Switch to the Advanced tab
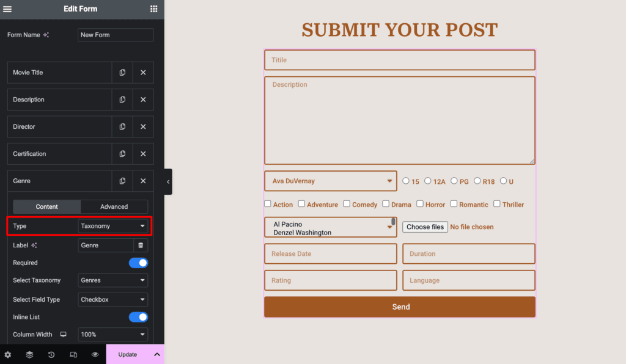 point(114,206)
